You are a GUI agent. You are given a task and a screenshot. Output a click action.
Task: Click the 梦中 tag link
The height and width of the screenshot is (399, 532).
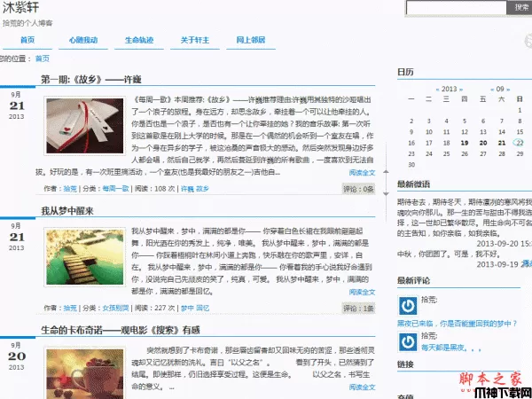pos(187,308)
